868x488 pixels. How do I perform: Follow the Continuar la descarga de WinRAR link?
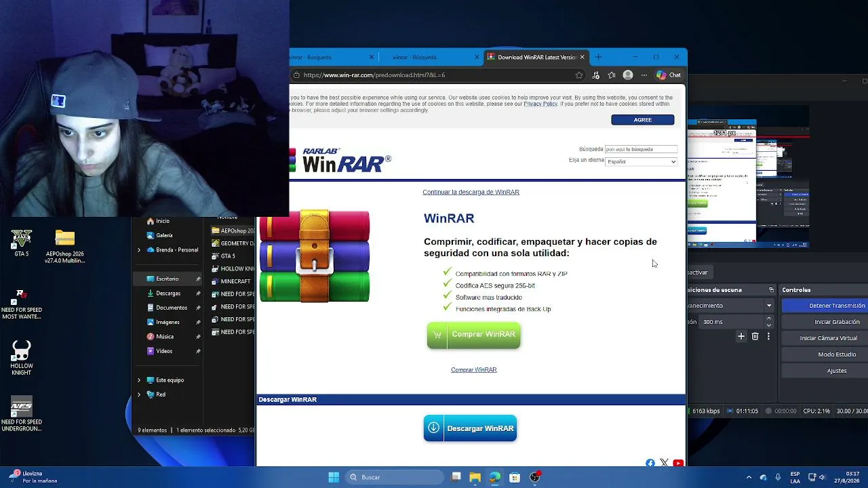pos(471,192)
